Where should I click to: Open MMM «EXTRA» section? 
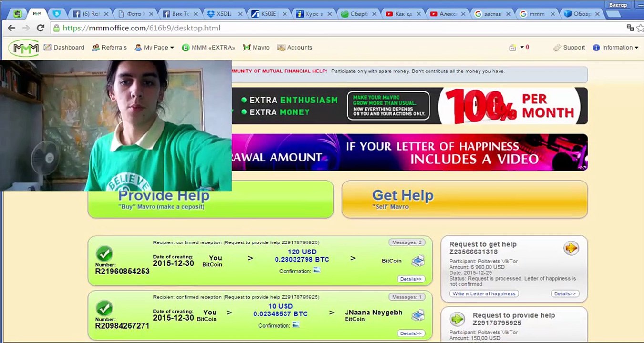[x=208, y=48]
